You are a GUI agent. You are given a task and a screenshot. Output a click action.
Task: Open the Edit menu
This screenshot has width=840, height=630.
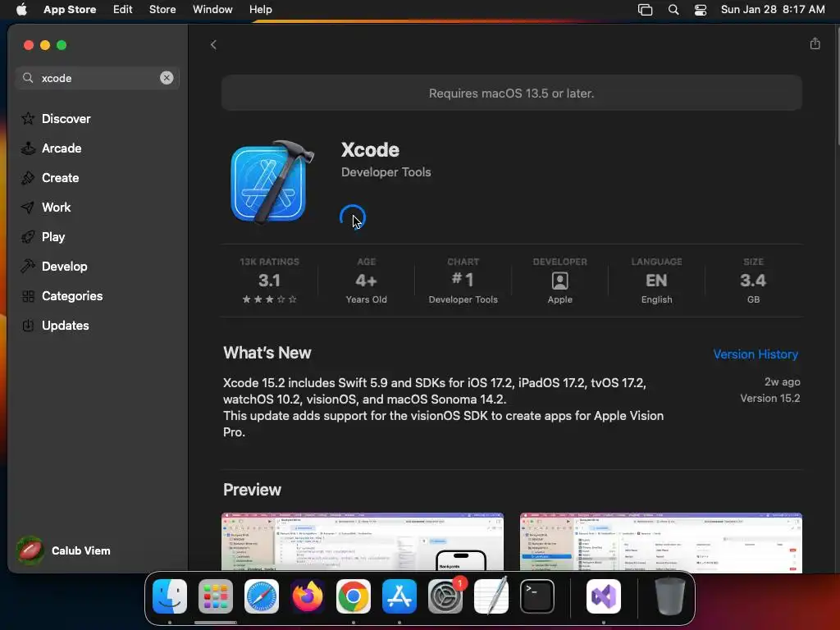coord(123,10)
